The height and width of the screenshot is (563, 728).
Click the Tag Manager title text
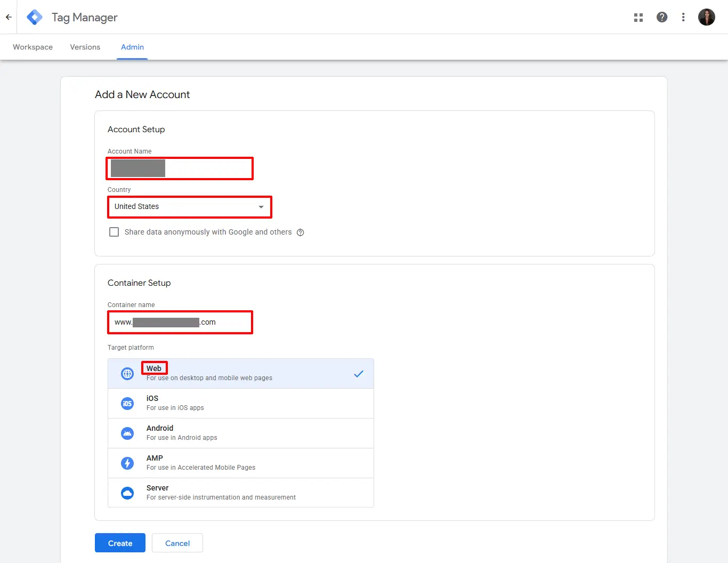85,18
